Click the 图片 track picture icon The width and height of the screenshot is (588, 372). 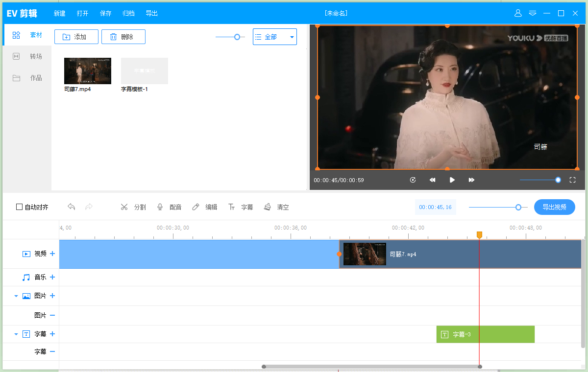[26, 296]
